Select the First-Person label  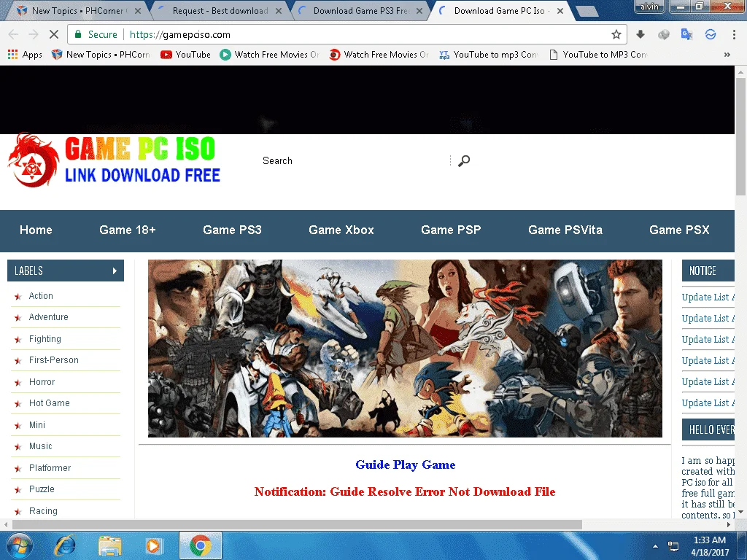54,360
